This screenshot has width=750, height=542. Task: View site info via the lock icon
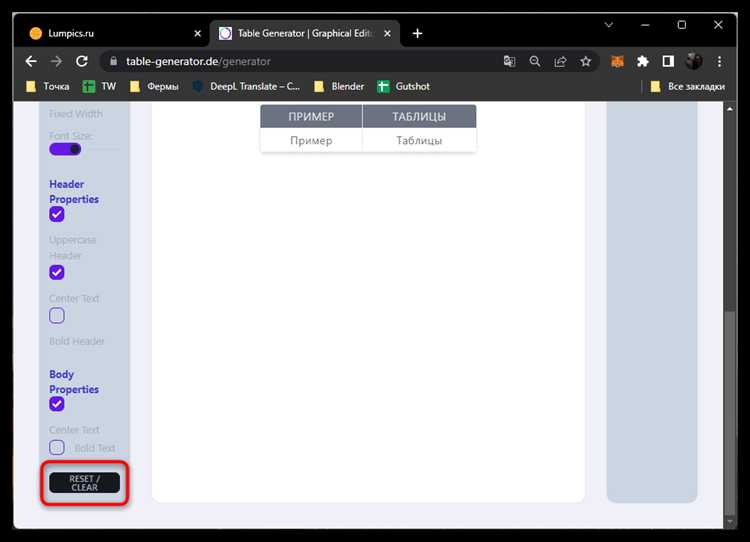pos(113,61)
